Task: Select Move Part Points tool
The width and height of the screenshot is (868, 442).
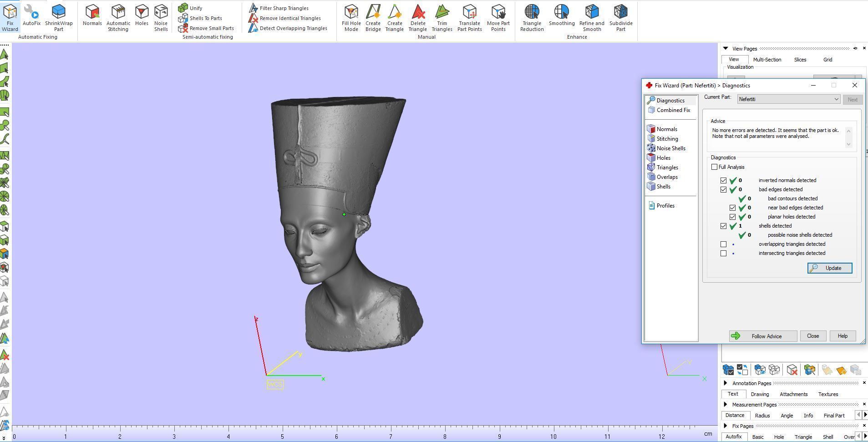Action: point(498,18)
